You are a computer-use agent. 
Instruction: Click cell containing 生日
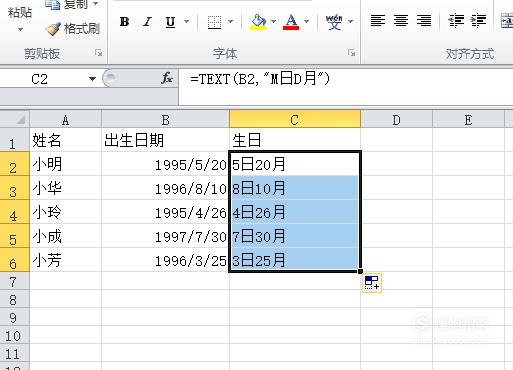point(295,140)
